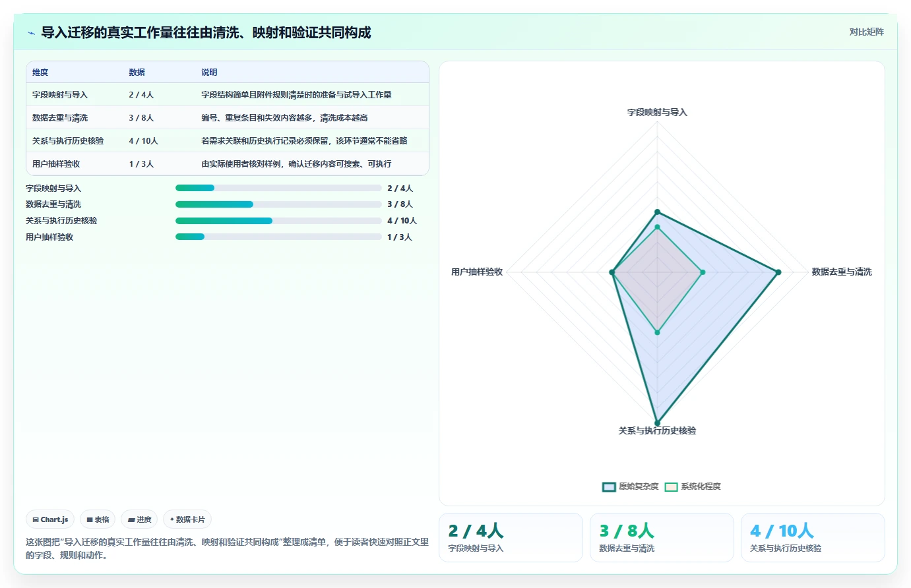The image size is (911, 588).
Task: Toggle the 原始复杂度 legend item
Action: tap(630, 486)
